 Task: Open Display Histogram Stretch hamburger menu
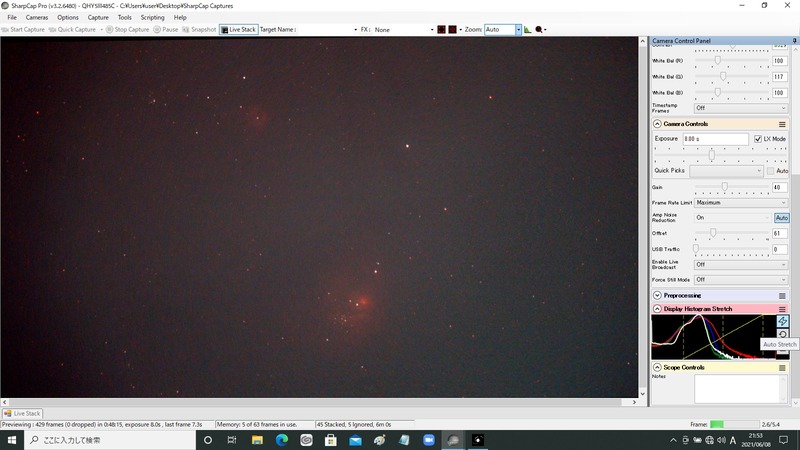click(782, 309)
